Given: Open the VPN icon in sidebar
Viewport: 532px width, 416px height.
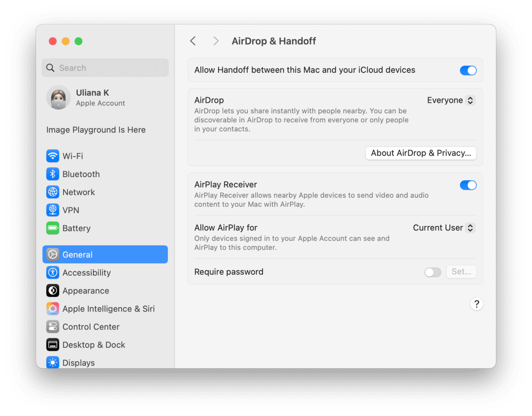Looking at the screenshot, I should click(53, 210).
